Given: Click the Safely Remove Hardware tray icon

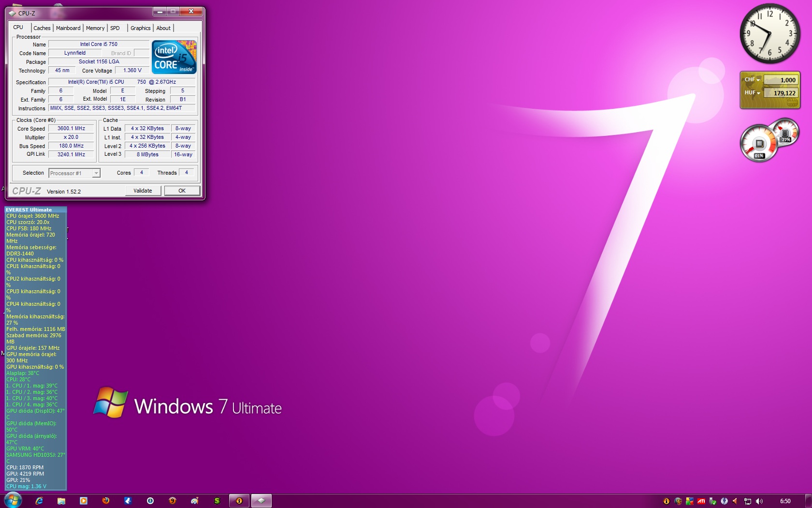Looking at the screenshot, I should click(x=712, y=501).
